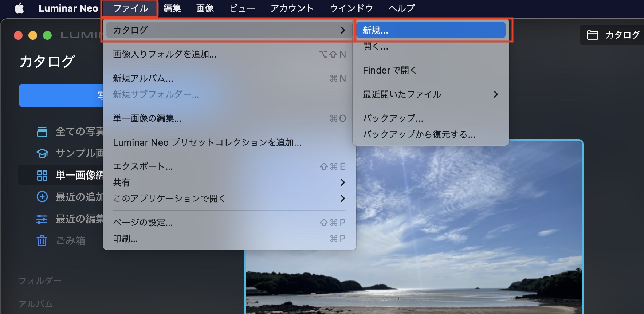
Task: Maximize the window with the green button
Action: pos(47,35)
